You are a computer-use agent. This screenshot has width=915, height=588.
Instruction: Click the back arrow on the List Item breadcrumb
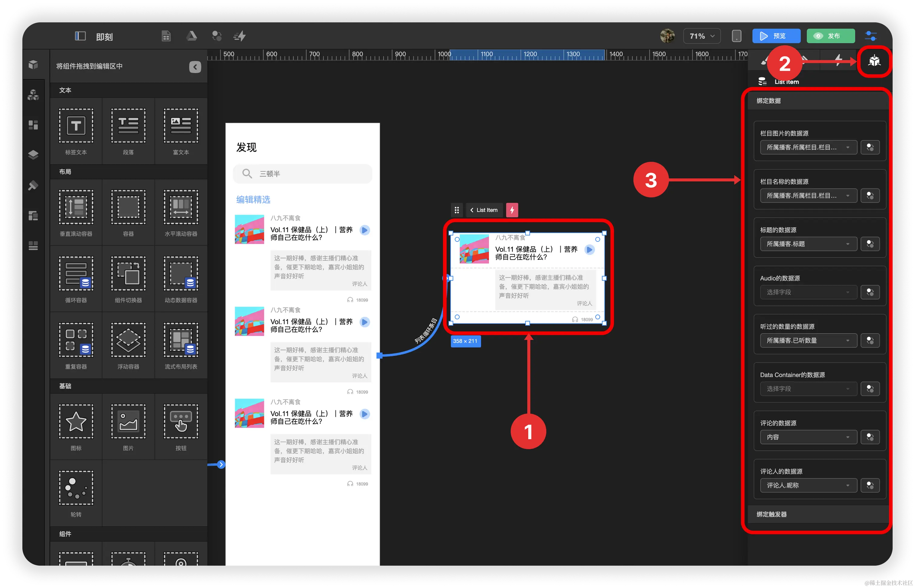(x=472, y=210)
